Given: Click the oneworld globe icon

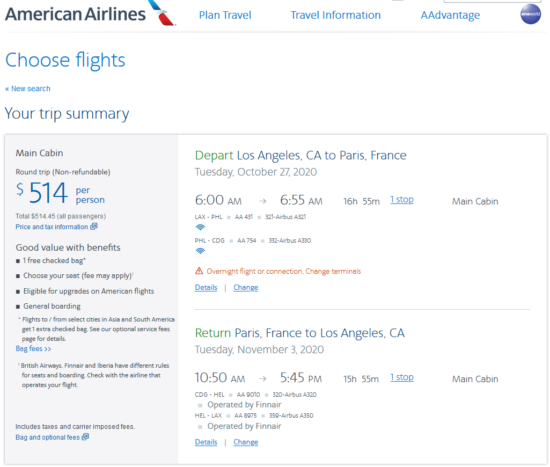Looking at the screenshot, I should click(530, 14).
